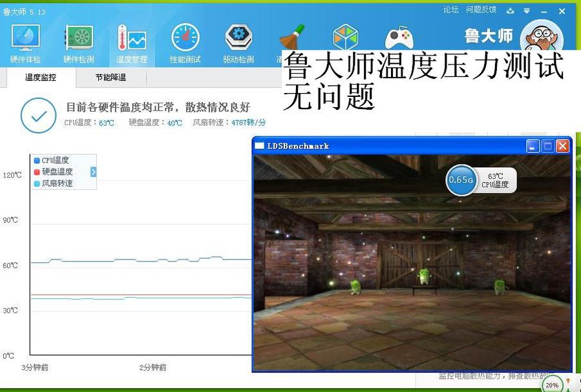This screenshot has height=392, width=581.
Task: Toggle the 硬盘温度 legend series
Action: [57, 172]
